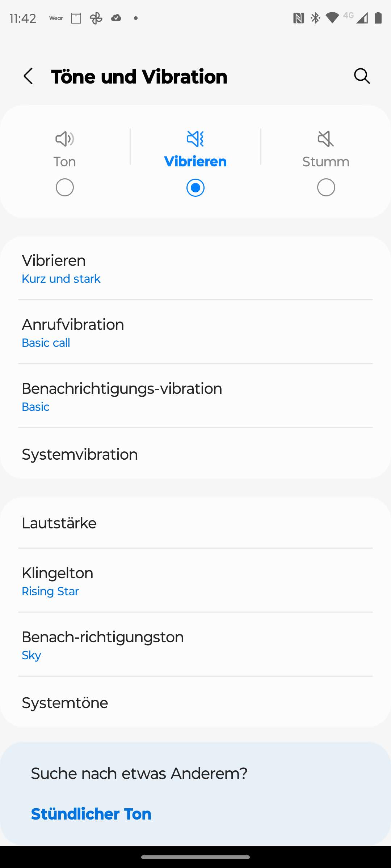Tap the Ton speaker icon
This screenshot has width=391, height=868.
tap(65, 139)
